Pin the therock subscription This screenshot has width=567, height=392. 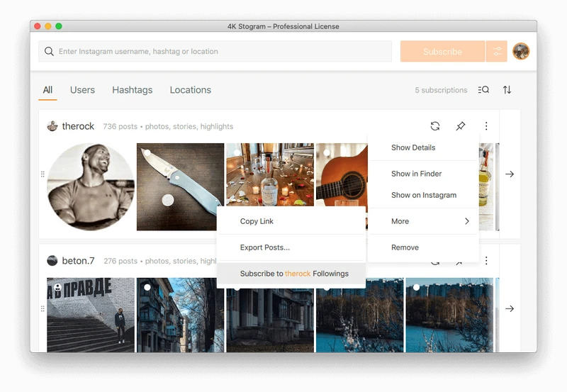tap(460, 126)
